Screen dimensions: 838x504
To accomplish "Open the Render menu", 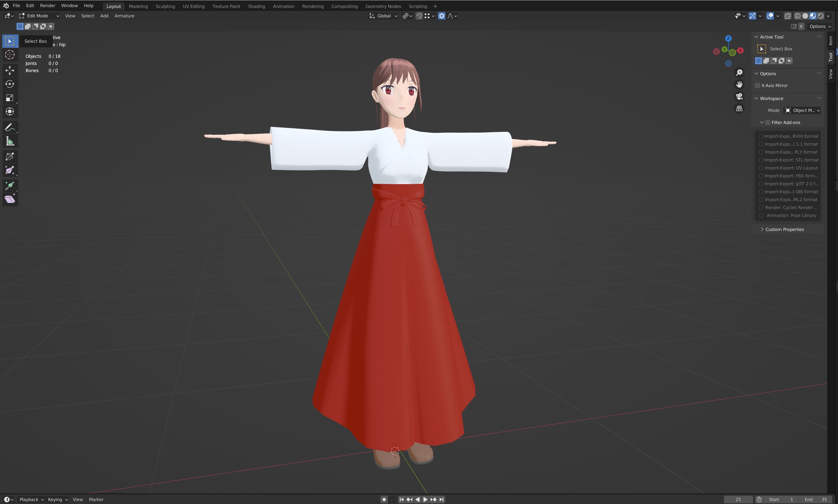I will tap(48, 6).
